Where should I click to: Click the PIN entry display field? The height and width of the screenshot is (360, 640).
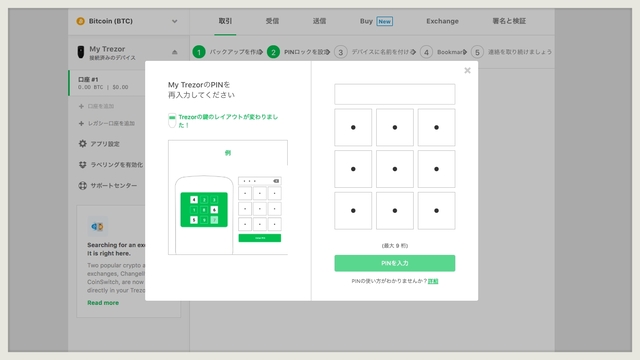[395, 94]
